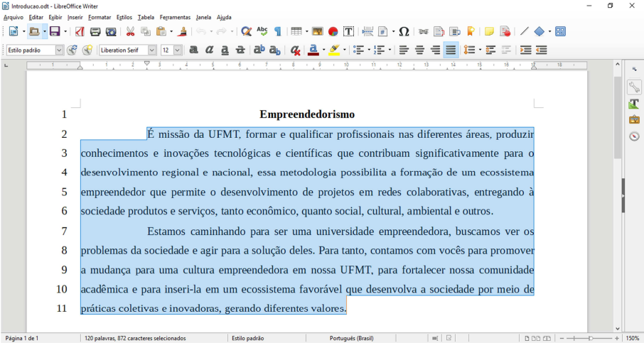The height and width of the screenshot is (343, 644).
Task: Open the sidebar Navigator compass
Action: 634,136
